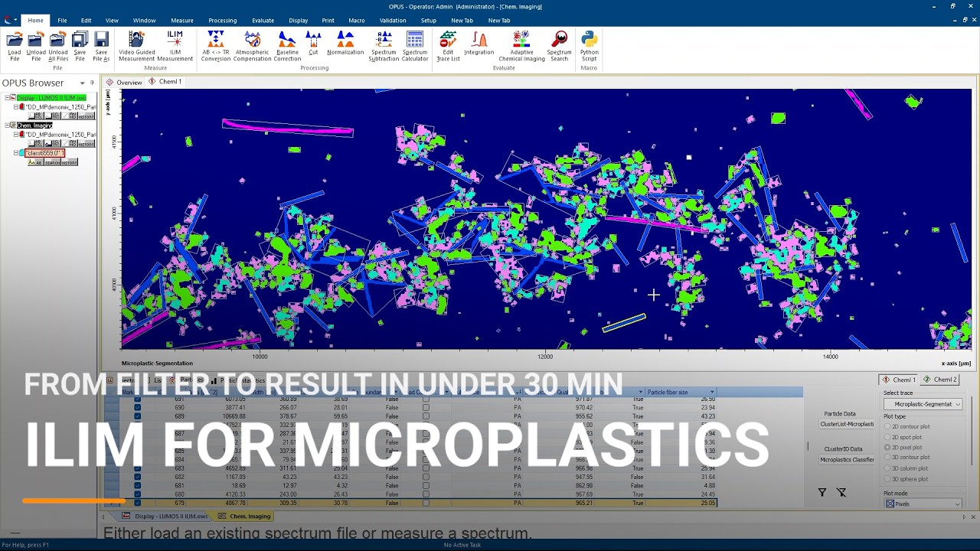Click the SEARCH data block under class6559
This screenshot has width=980, height=551.
[52, 162]
